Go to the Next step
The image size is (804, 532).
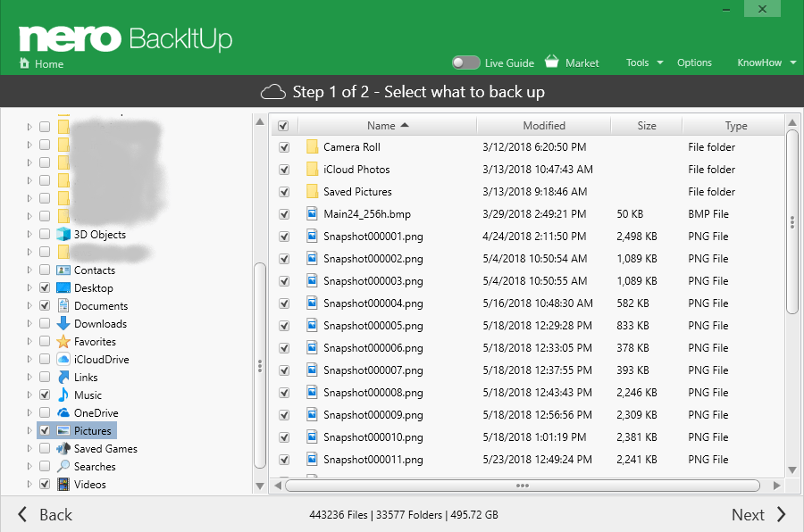point(758,514)
